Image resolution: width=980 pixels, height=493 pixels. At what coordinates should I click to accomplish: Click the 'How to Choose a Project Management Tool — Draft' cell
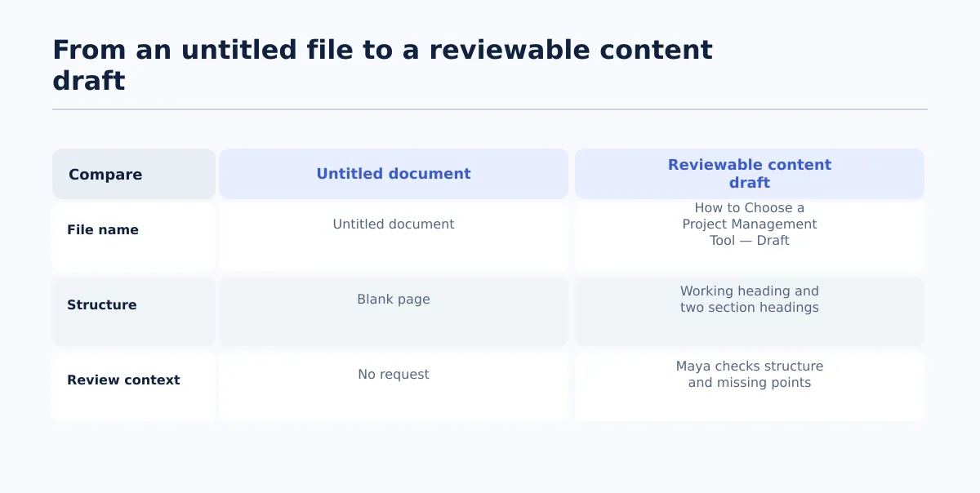750,237
